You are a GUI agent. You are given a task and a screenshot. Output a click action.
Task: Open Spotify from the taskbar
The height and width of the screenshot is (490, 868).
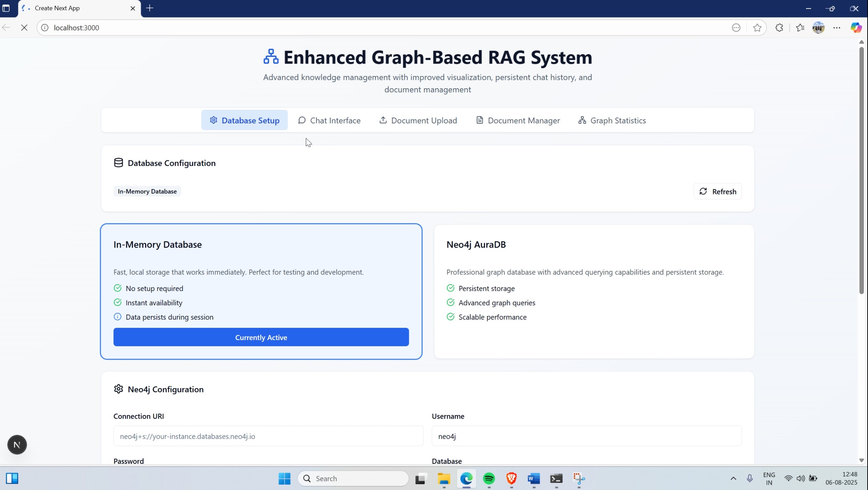(x=489, y=479)
